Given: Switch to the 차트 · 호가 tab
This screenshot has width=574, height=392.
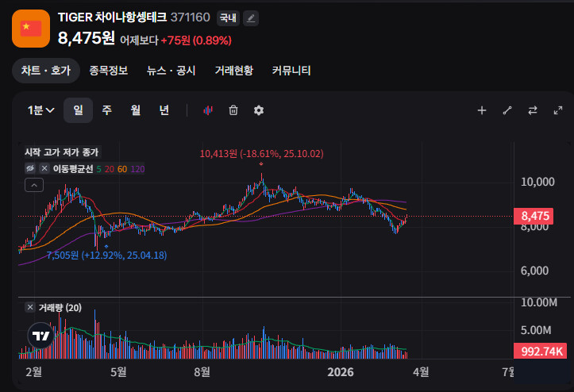Looking at the screenshot, I should 46,71.
